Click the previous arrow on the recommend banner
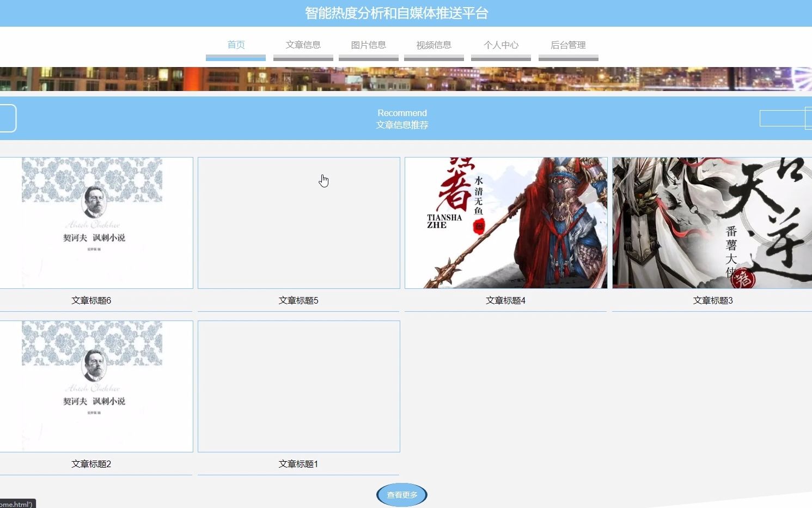812x508 pixels. (x=5, y=118)
